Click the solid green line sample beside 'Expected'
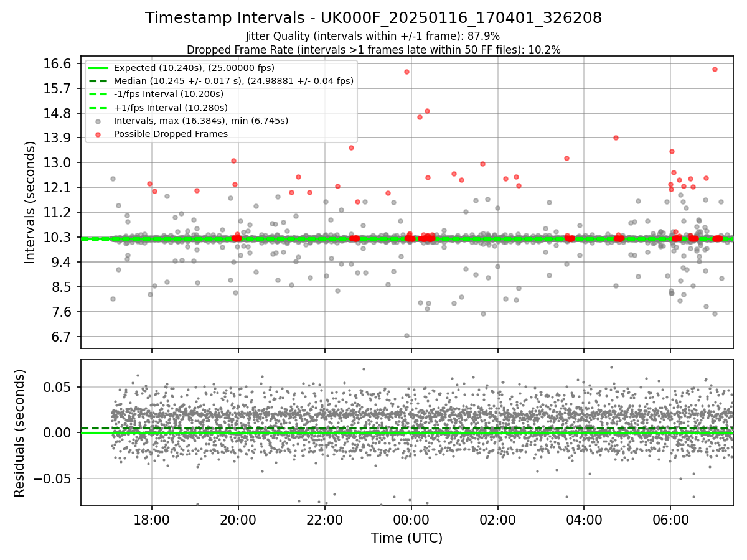Image resolution: width=747 pixels, height=560 pixels. [98, 68]
